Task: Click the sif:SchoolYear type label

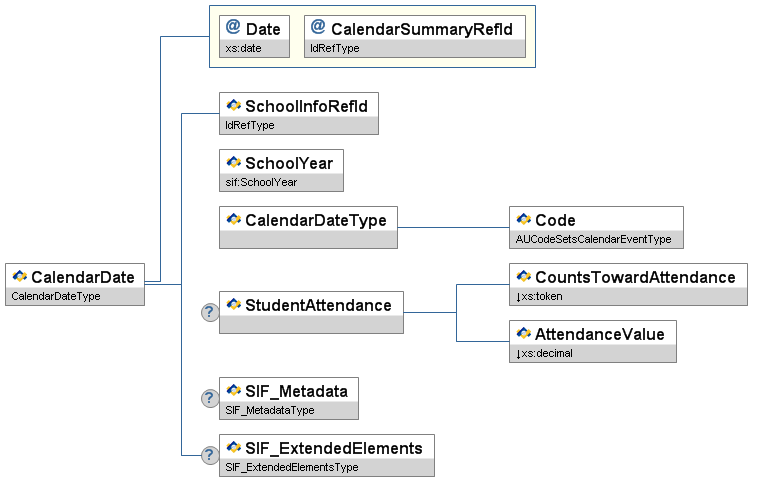Action: [261, 182]
